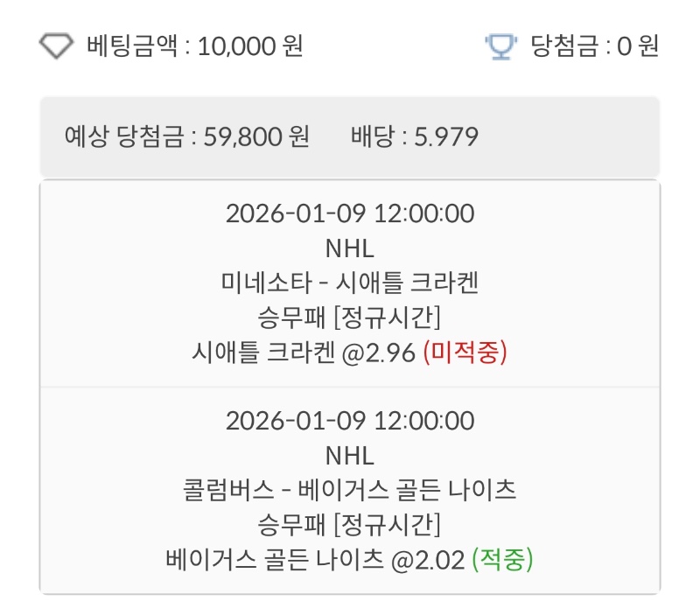Image resolution: width=700 pixels, height=601 pixels.
Task: Click 승무패 [정규시간] under 미네소타 match
Action: (349, 318)
